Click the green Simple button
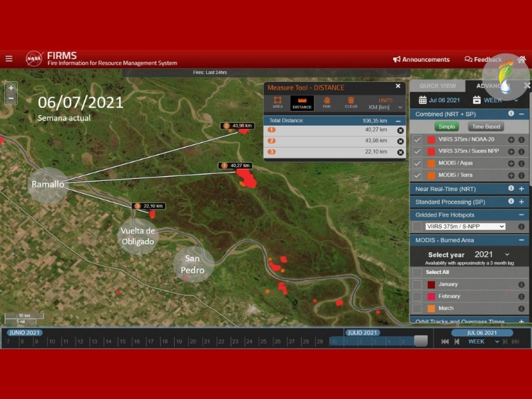The image size is (532, 399). [x=446, y=126]
